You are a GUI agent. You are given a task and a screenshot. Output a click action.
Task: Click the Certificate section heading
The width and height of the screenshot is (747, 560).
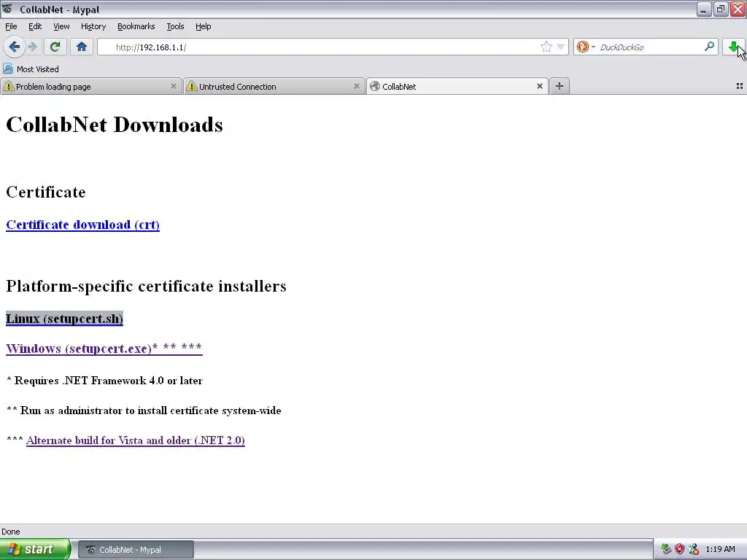pyautogui.click(x=46, y=192)
